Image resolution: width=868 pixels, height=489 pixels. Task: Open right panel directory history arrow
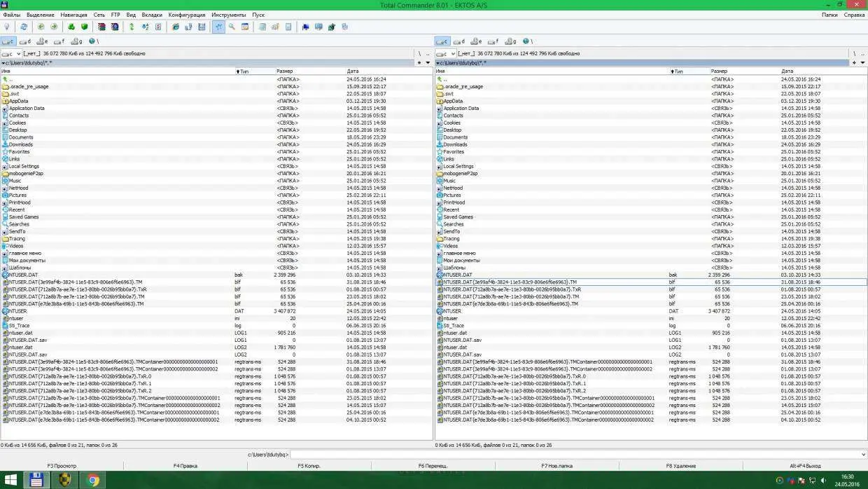point(862,63)
